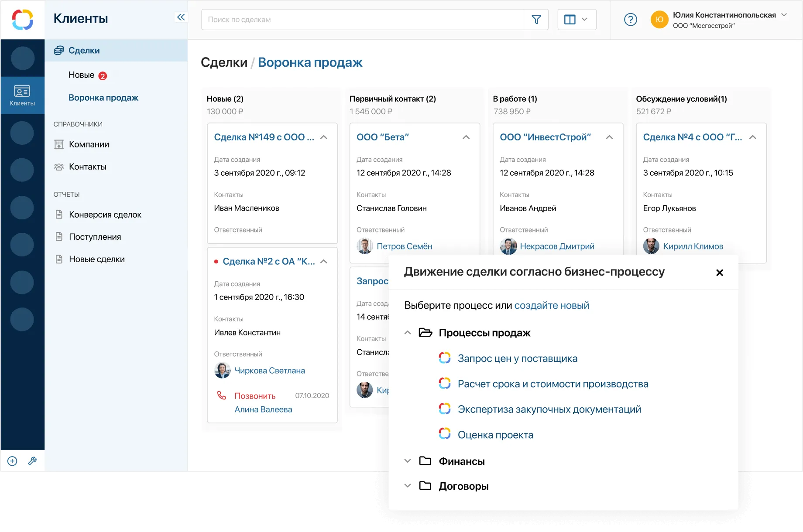Viewport: 803px width, 532px height.
Task: Expand the Финансы folder
Action: coord(408,460)
